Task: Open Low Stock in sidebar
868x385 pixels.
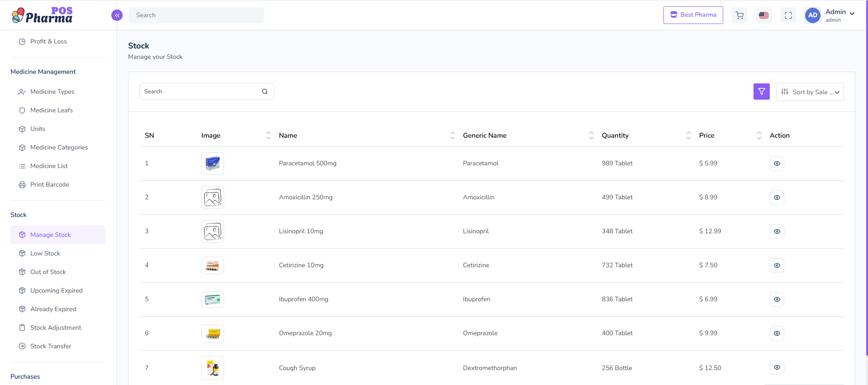Action: pos(45,253)
